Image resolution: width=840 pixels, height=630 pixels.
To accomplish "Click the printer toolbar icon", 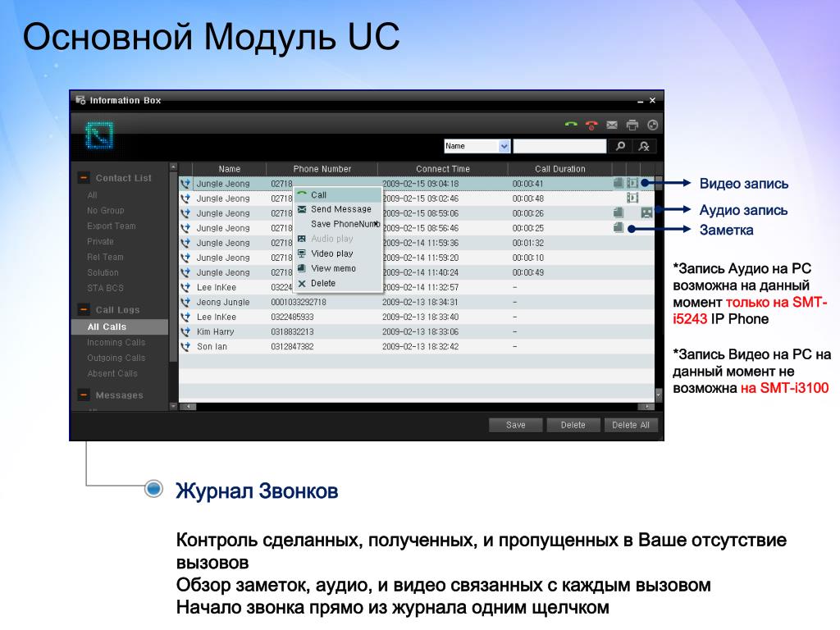I will 632,125.
